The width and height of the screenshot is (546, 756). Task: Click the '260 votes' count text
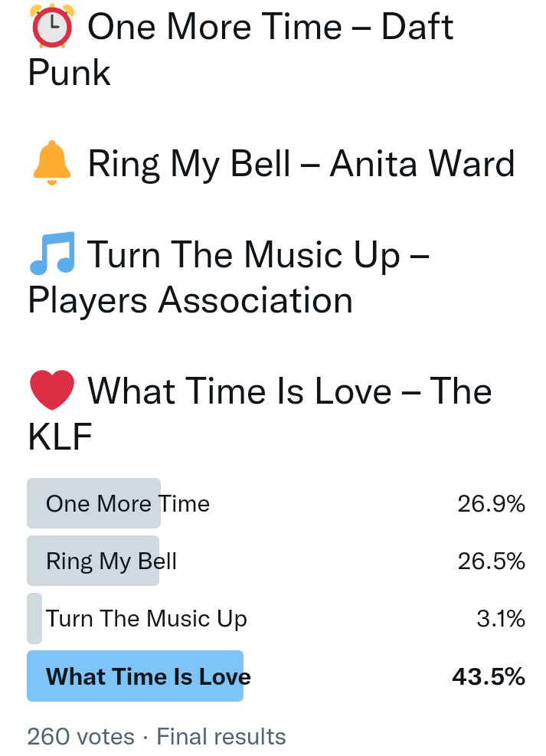click(x=80, y=737)
